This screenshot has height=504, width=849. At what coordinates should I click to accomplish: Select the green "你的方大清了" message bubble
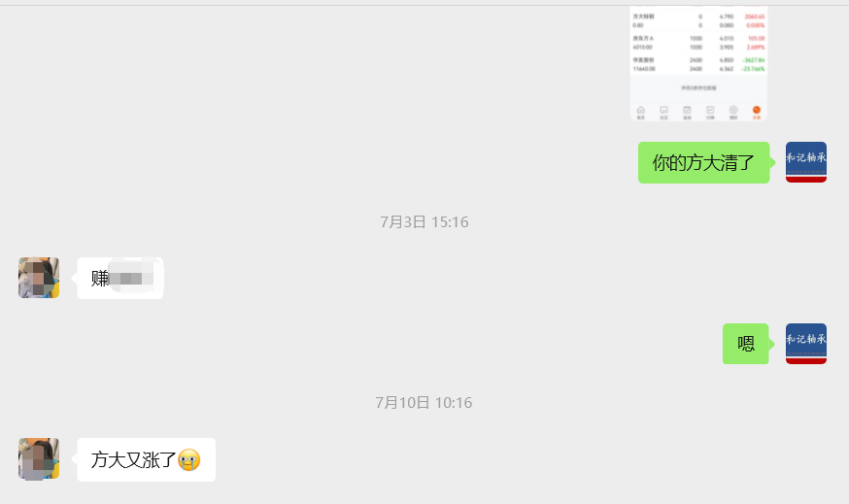pos(704,162)
